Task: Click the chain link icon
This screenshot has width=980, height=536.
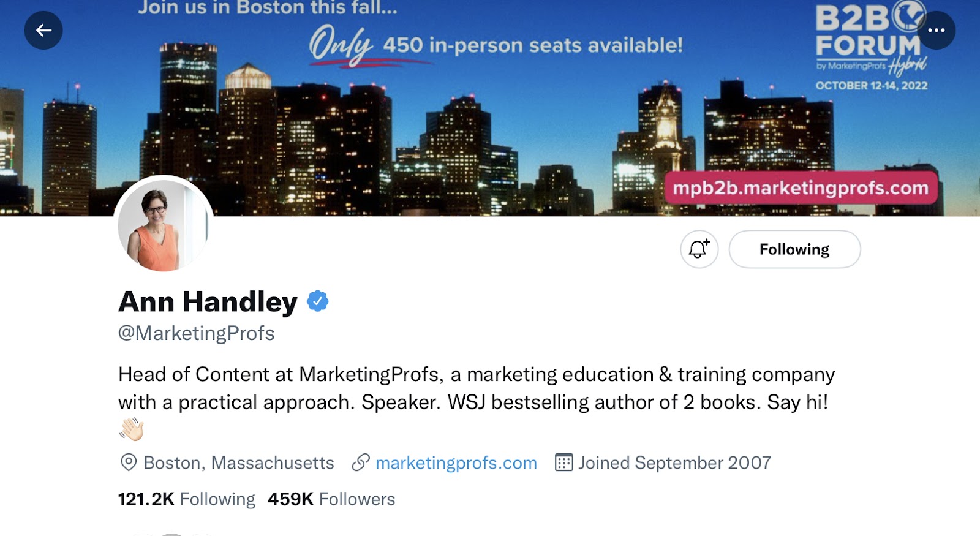Action: tap(361, 462)
